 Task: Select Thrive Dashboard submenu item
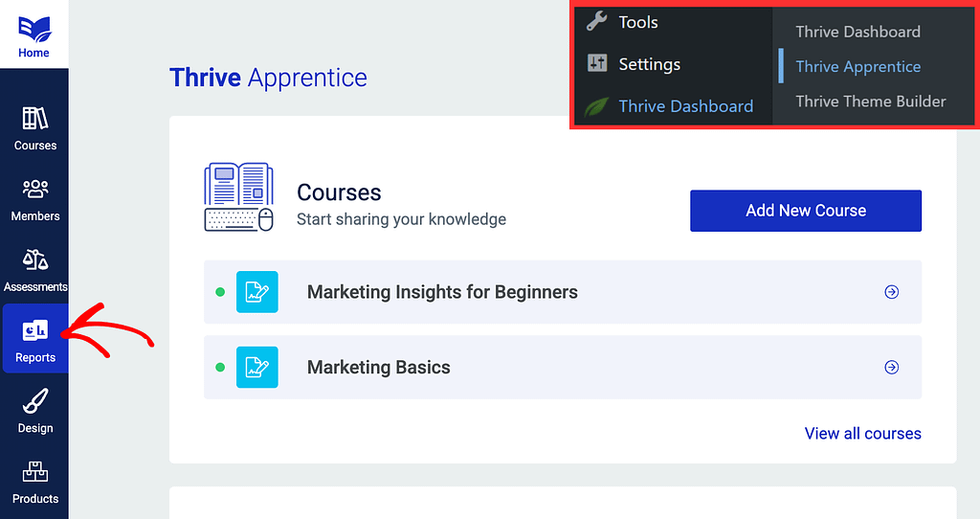click(x=857, y=32)
